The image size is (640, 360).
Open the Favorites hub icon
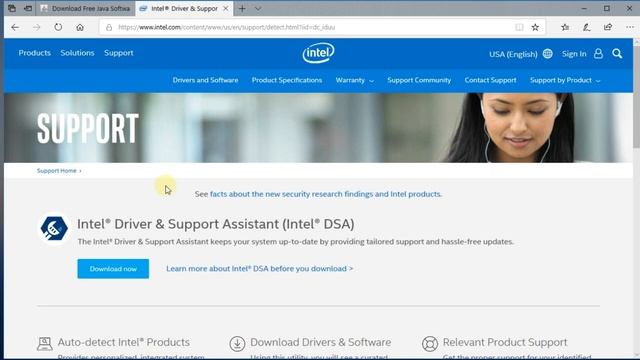(x=565, y=27)
